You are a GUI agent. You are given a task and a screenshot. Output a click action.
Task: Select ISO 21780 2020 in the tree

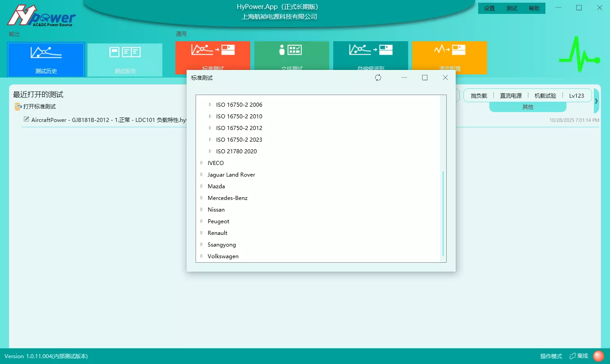click(x=236, y=151)
